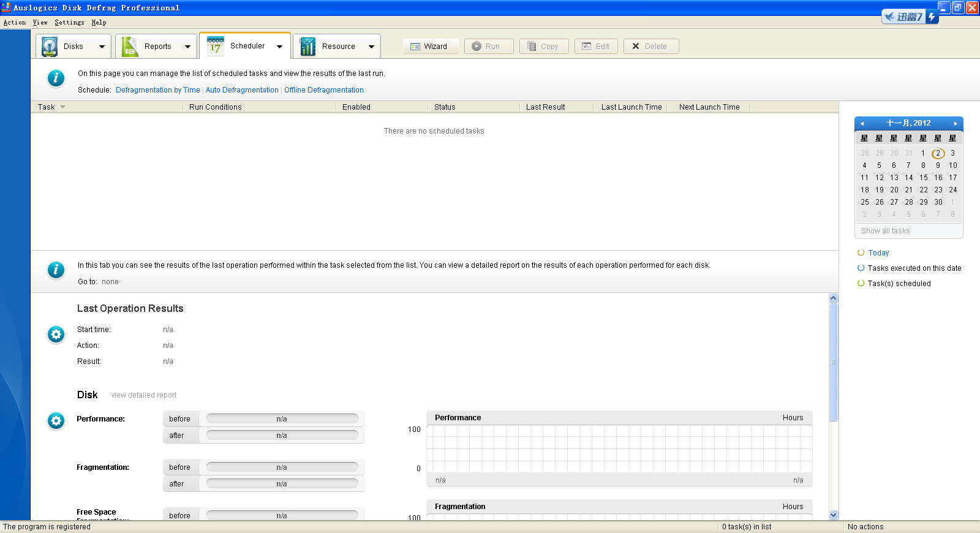Click the Reports tab icon

(x=130, y=47)
